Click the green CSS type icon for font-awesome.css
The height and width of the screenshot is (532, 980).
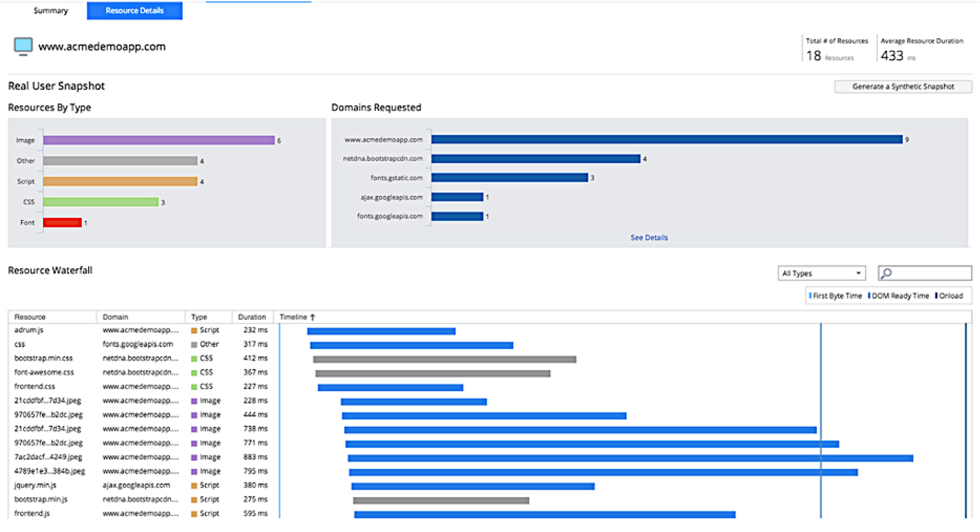(194, 373)
